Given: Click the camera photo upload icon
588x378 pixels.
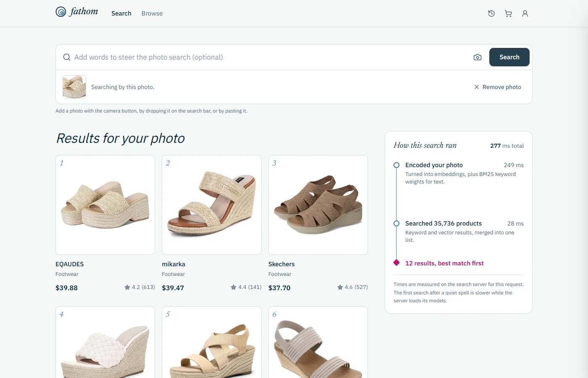Looking at the screenshot, I should tap(478, 57).
